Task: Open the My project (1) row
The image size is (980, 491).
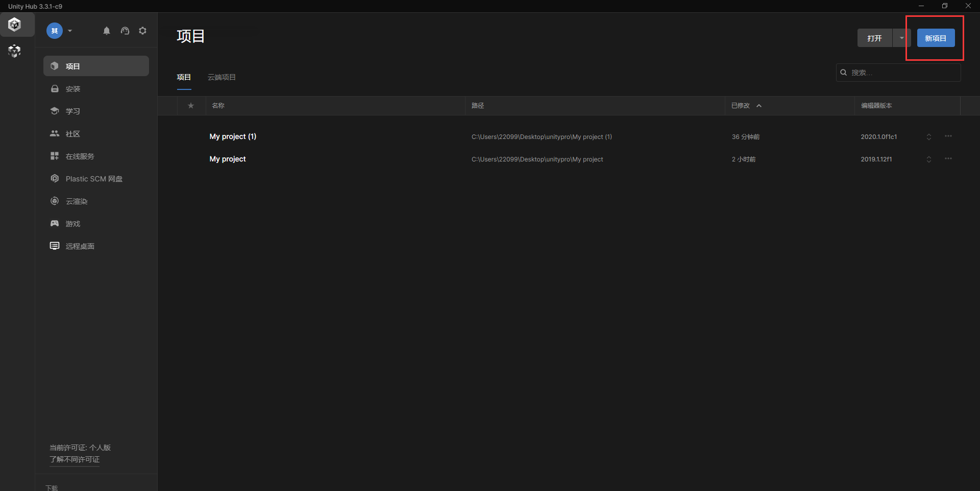Action: 233,136
